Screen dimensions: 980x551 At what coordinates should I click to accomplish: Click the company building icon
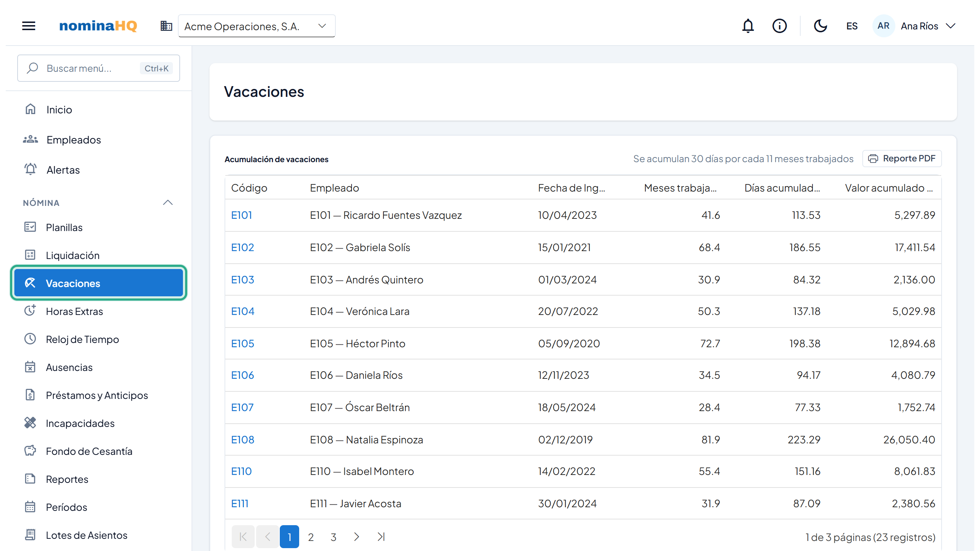(166, 26)
